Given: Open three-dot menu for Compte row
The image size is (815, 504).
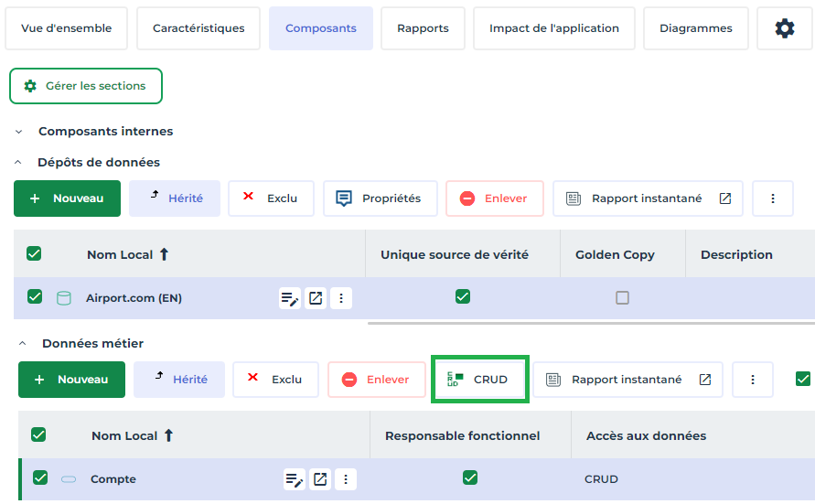Looking at the screenshot, I should pyautogui.click(x=346, y=479).
